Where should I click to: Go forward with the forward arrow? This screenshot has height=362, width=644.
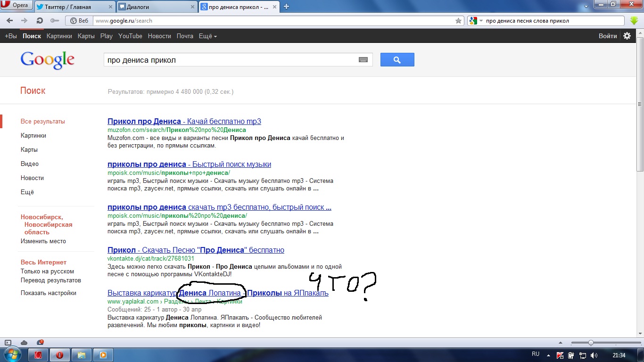click(x=25, y=21)
